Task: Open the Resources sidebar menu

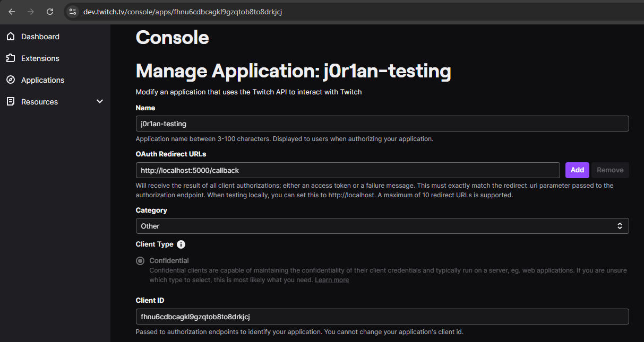Action: coord(55,102)
